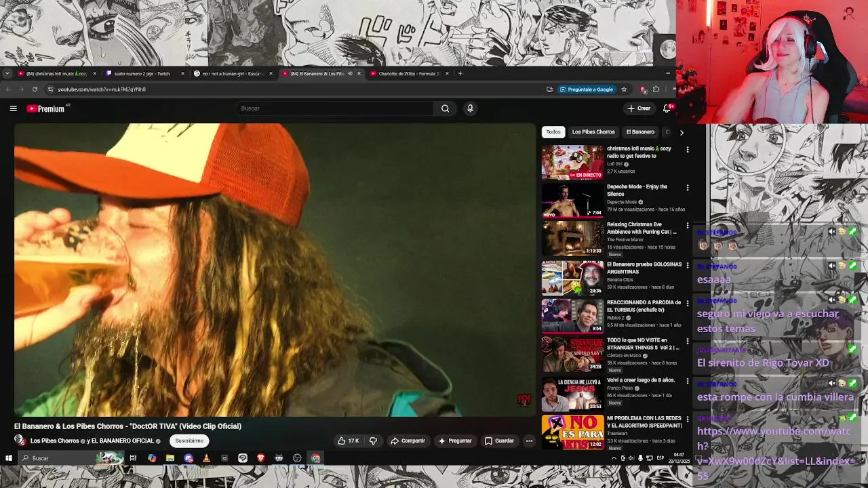Toggle system volume icon in tray
868x488 pixels.
pyautogui.click(x=631, y=458)
